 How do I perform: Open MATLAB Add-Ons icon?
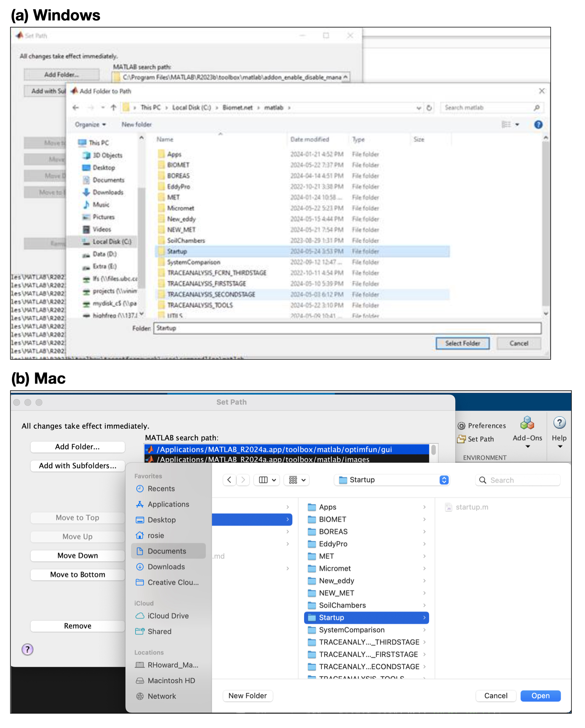(x=527, y=423)
